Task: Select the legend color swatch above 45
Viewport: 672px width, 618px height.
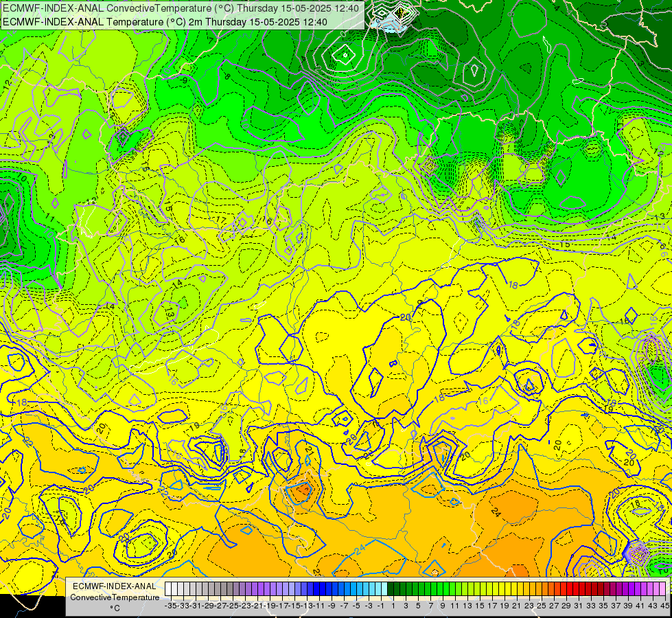Action: pyautogui.click(x=662, y=588)
